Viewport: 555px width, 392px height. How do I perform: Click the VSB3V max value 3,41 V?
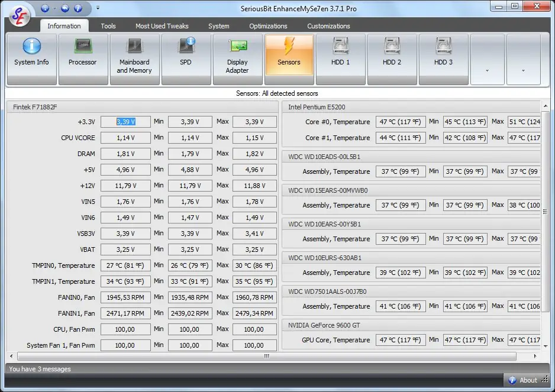(254, 234)
